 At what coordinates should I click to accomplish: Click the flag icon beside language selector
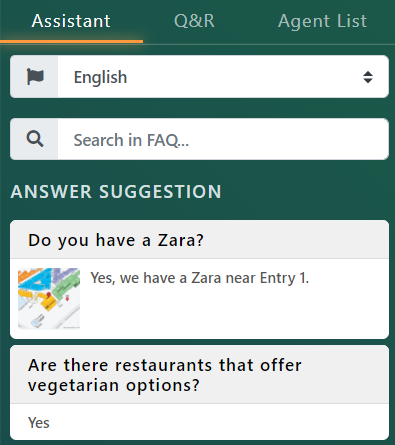coord(35,77)
